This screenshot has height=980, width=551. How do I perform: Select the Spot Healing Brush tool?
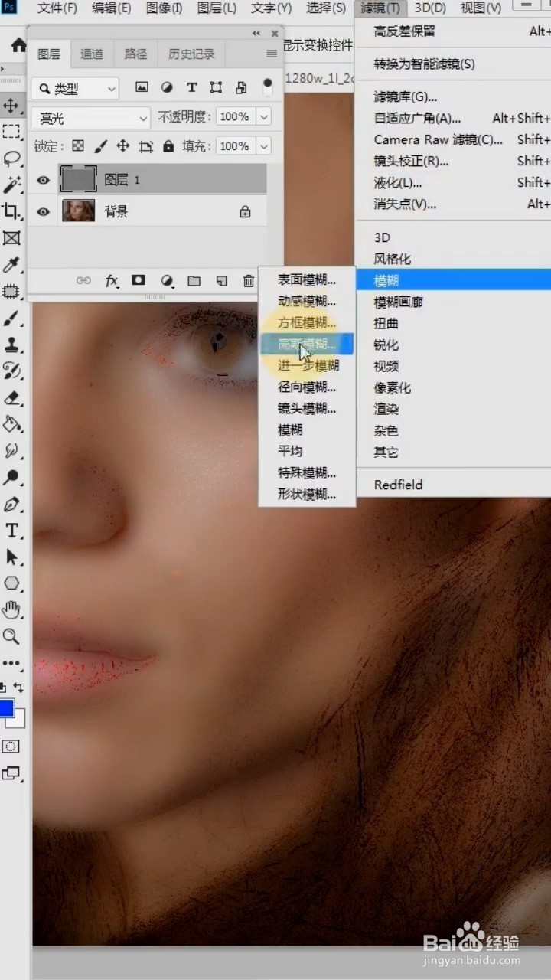click(11, 292)
